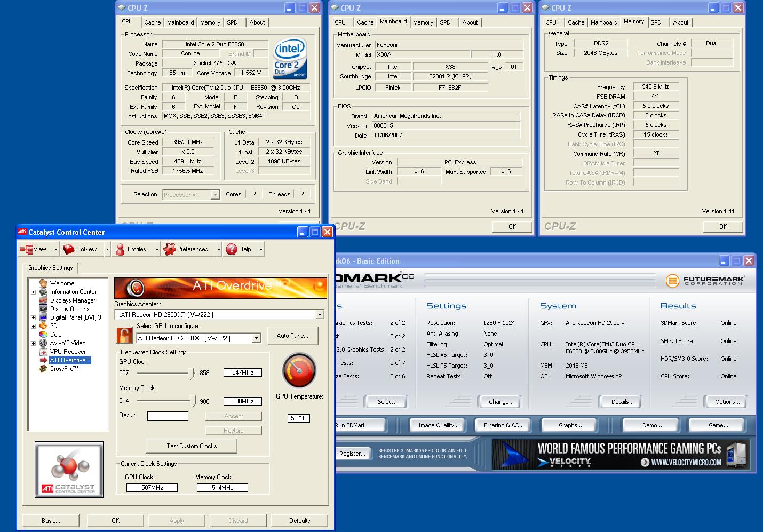Expand the 3D tree node
The width and height of the screenshot is (763, 532).
tap(33, 326)
